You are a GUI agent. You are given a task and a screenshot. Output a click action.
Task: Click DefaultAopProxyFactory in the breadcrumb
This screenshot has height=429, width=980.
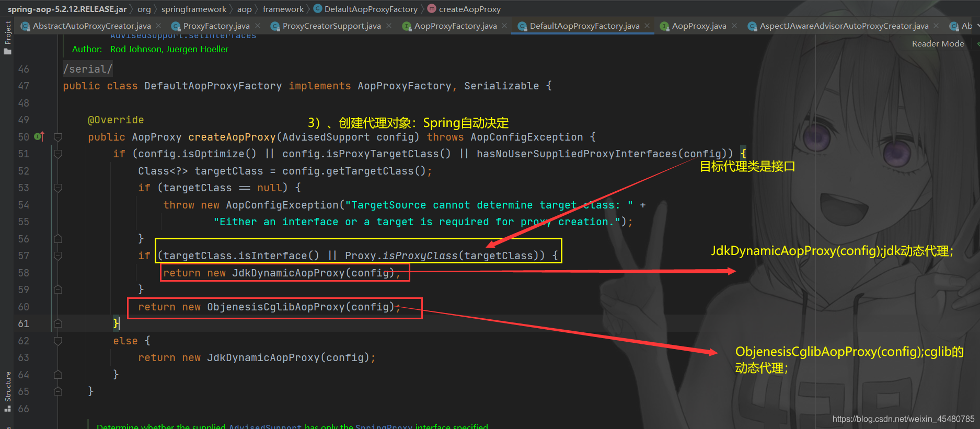[x=371, y=9]
